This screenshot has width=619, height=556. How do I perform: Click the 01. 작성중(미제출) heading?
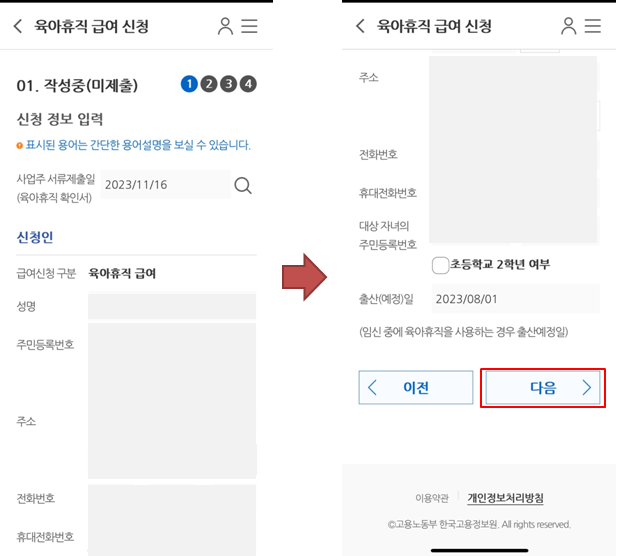(77, 85)
